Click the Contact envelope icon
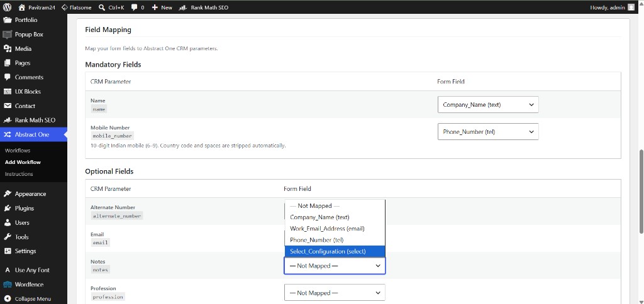 click(x=8, y=106)
